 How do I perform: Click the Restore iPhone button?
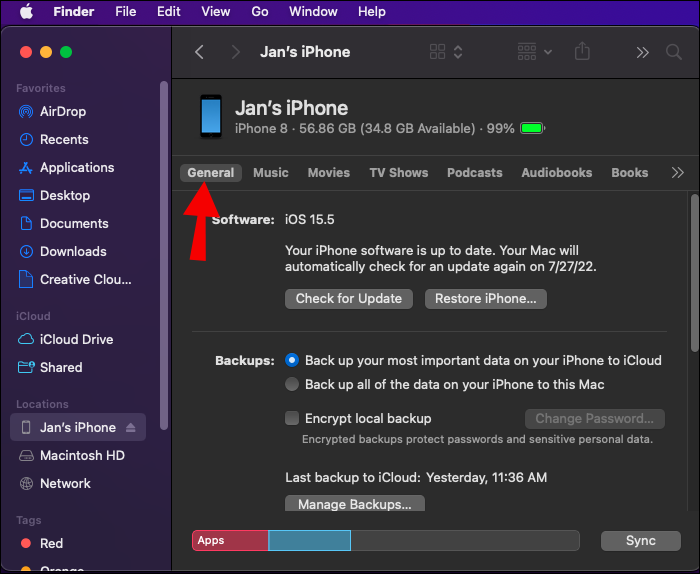(x=486, y=299)
